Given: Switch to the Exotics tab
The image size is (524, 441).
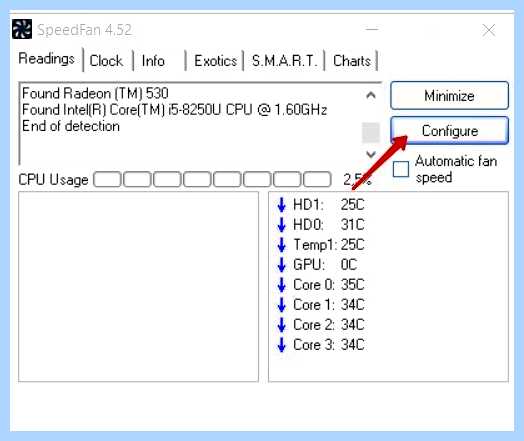Looking at the screenshot, I should point(216,61).
